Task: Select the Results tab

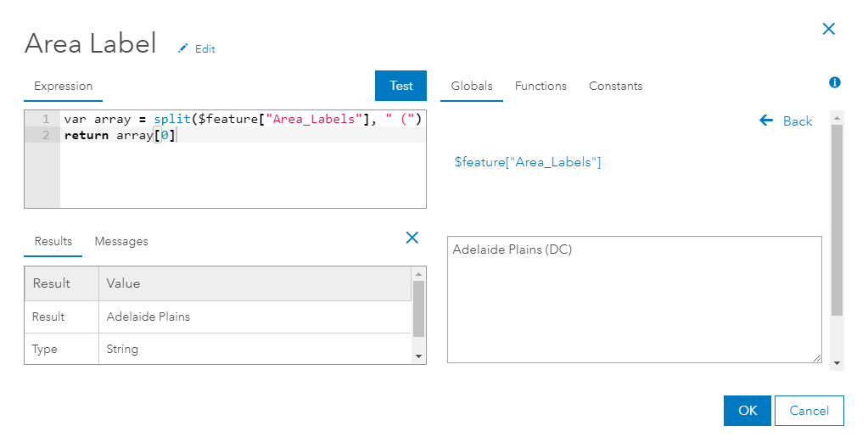Action: (x=53, y=242)
